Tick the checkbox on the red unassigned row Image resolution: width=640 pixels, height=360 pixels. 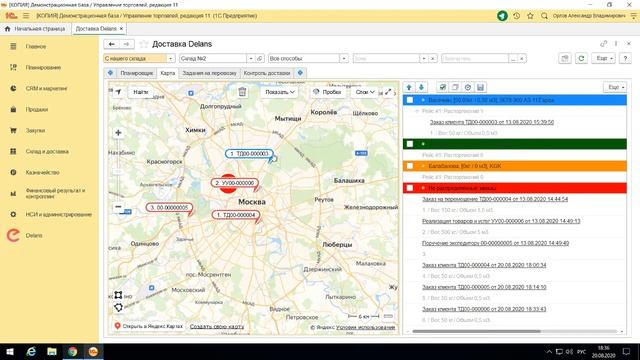pyautogui.click(x=410, y=188)
